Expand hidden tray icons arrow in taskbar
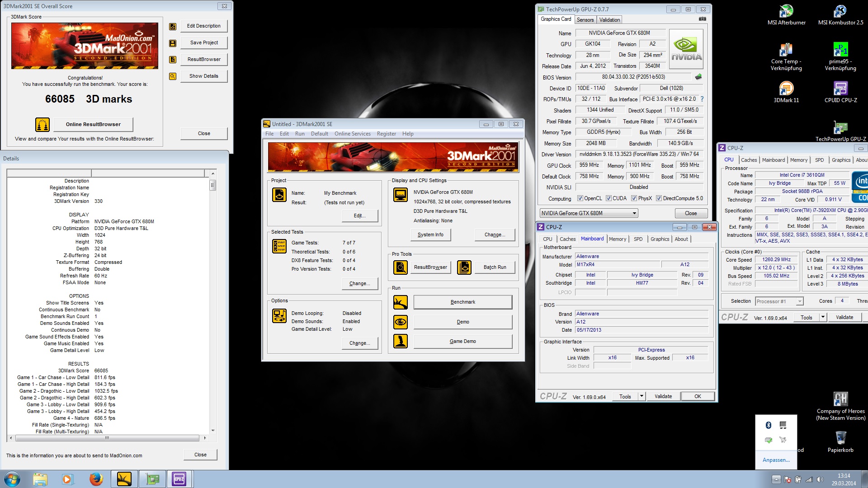The height and width of the screenshot is (488, 868). (x=776, y=479)
